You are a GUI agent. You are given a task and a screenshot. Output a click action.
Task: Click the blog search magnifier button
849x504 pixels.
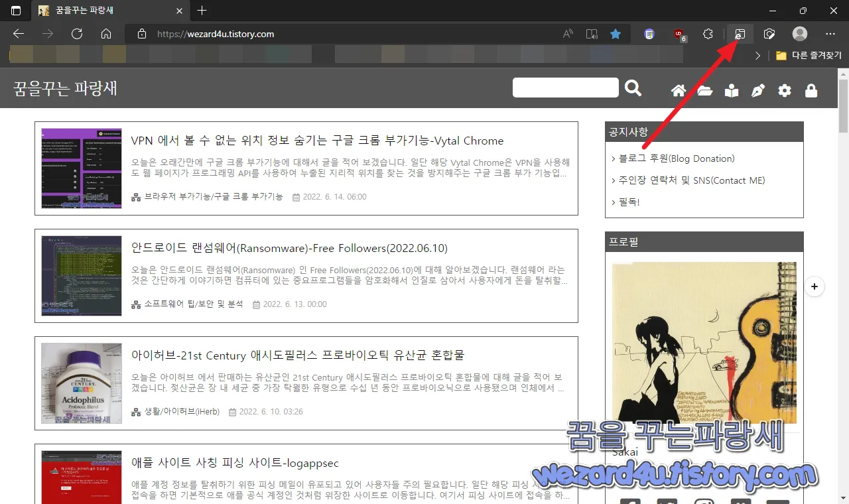(x=632, y=88)
